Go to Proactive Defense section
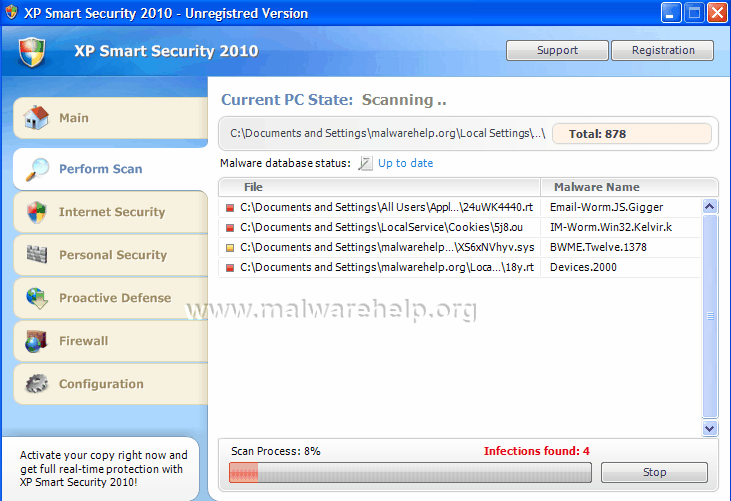This screenshot has width=731, height=501. (110, 298)
